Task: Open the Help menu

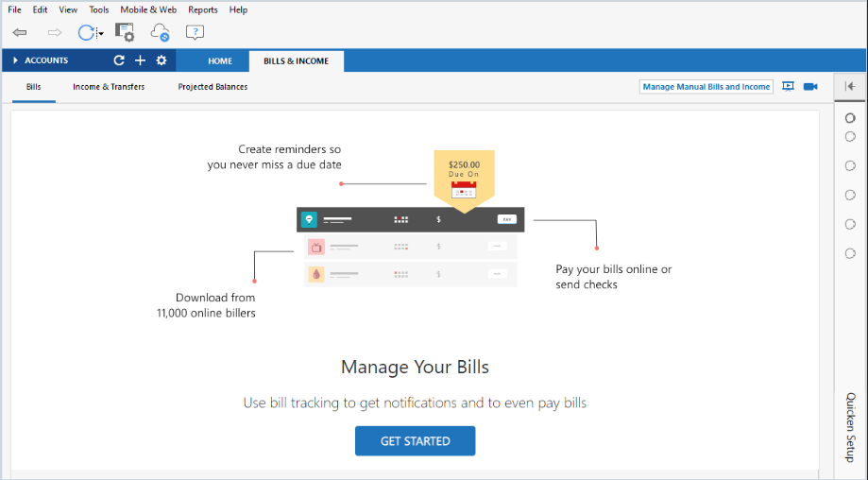Action: [x=238, y=10]
